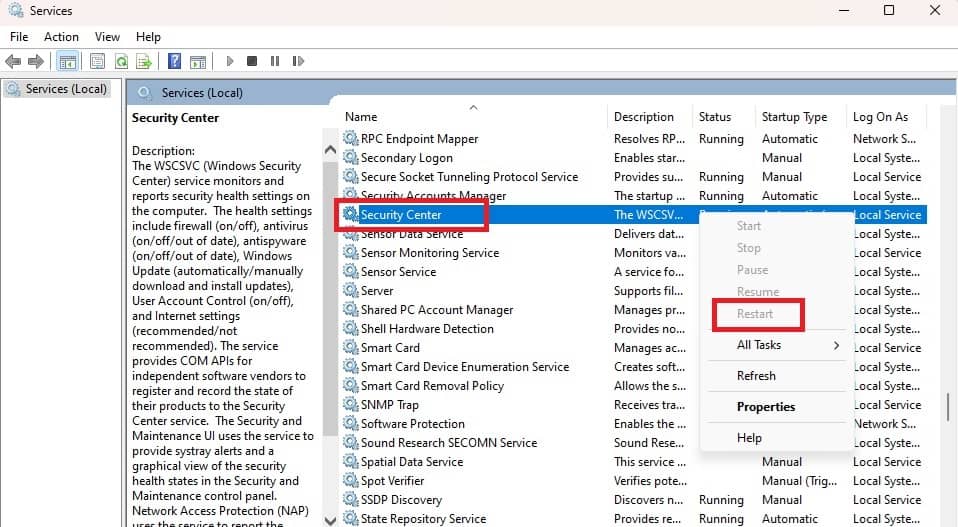This screenshot has height=527, width=958.
Task: Choose Resume in the context menu
Action: pos(758,292)
